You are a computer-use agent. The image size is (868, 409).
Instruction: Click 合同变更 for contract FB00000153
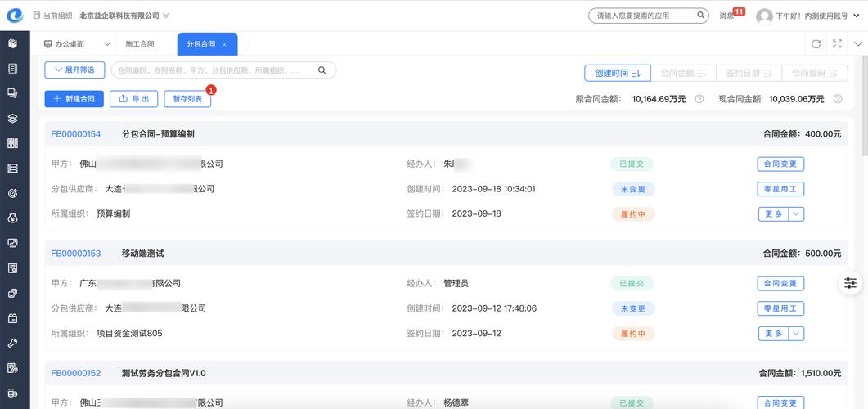(780, 283)
